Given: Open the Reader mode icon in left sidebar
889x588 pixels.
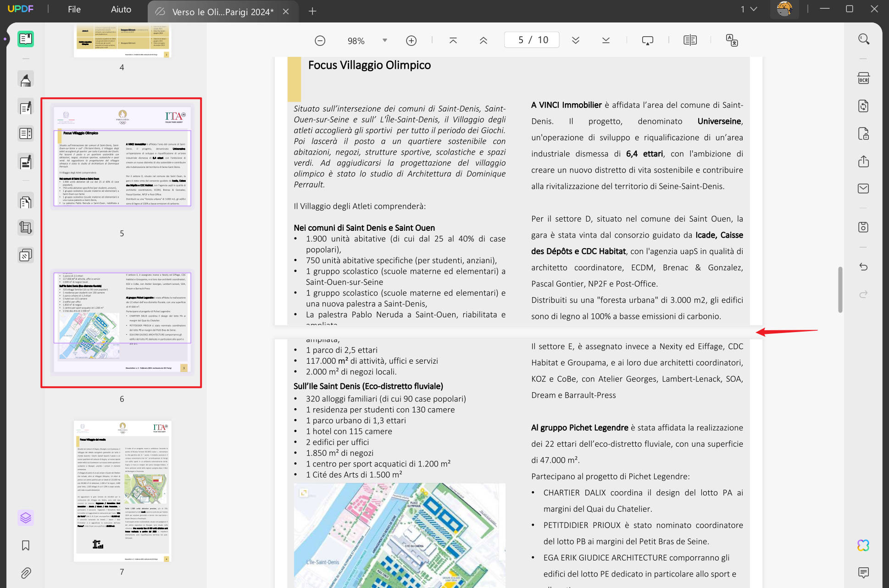Looking at the screenshot, I should 26,39.
